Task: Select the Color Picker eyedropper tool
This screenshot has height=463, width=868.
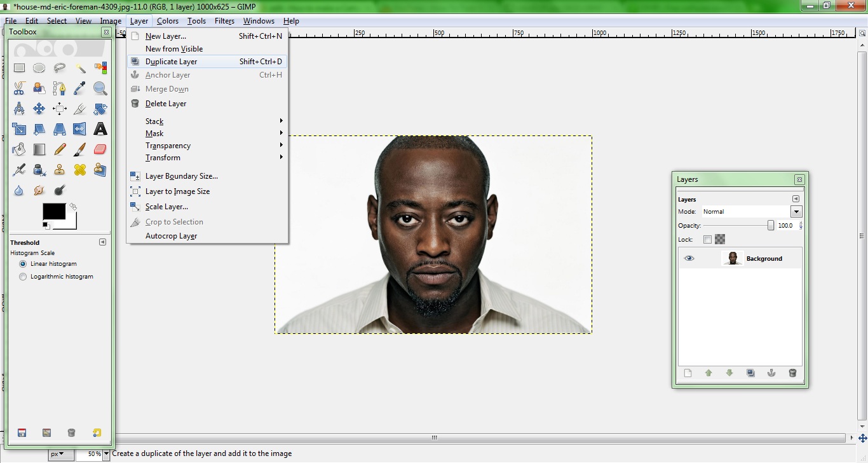Action: tap(80, 88)
